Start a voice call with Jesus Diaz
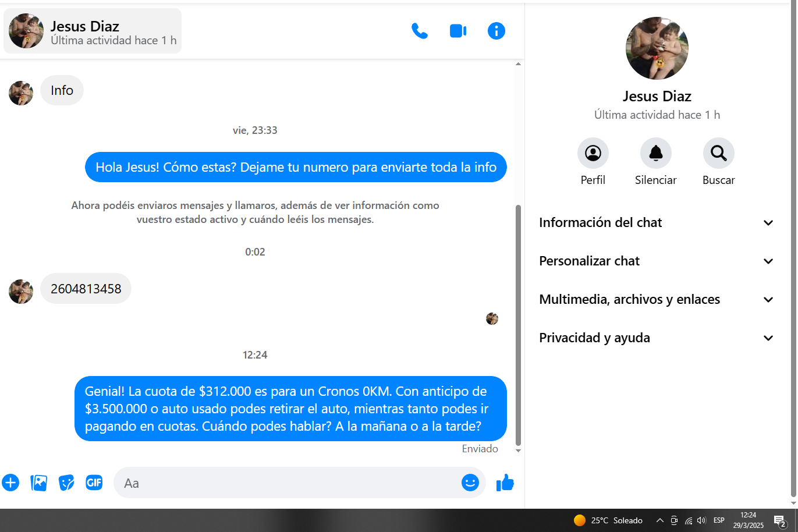 pyautogui.click(x=420, y=31)
